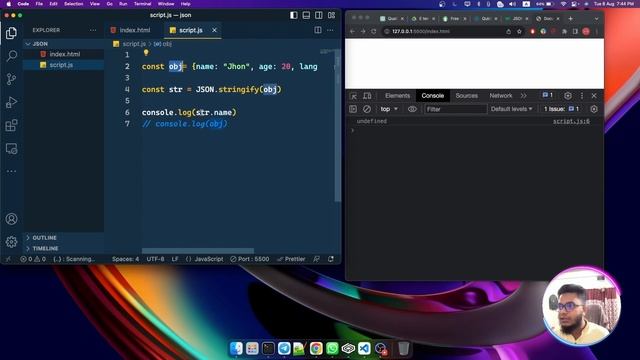Collapse the JSON folder in Explorer
Viewport: 640px width, 360px height.
pos(63,44)
